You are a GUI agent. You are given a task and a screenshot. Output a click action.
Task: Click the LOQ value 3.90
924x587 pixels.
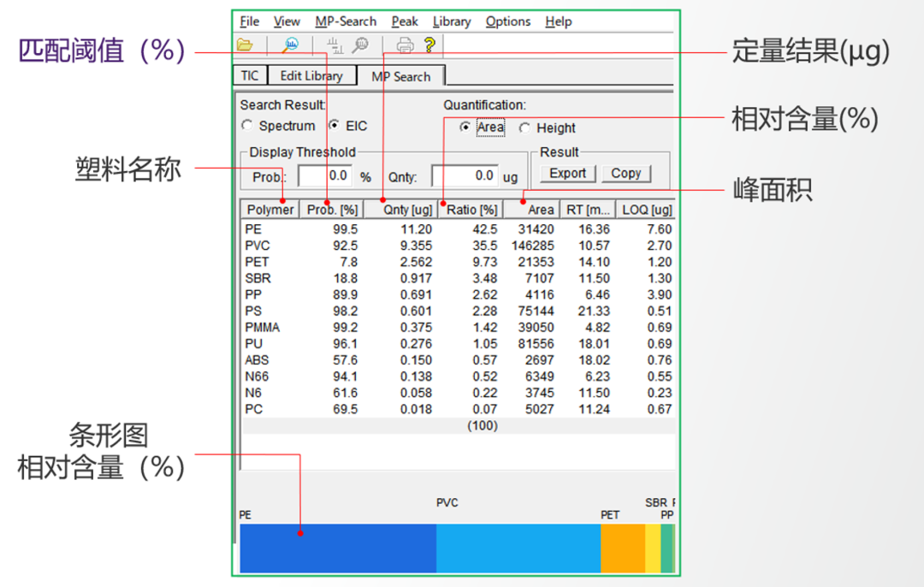click(660, 294)
